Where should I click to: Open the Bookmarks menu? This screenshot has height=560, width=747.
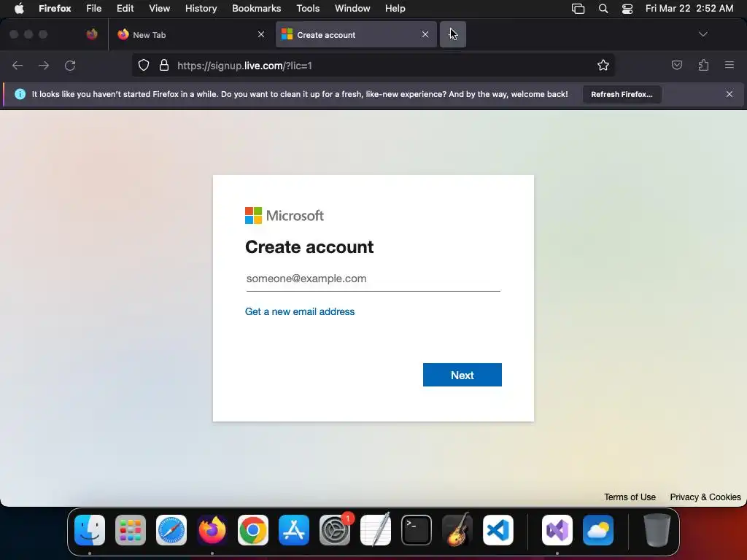pos(256,9)
